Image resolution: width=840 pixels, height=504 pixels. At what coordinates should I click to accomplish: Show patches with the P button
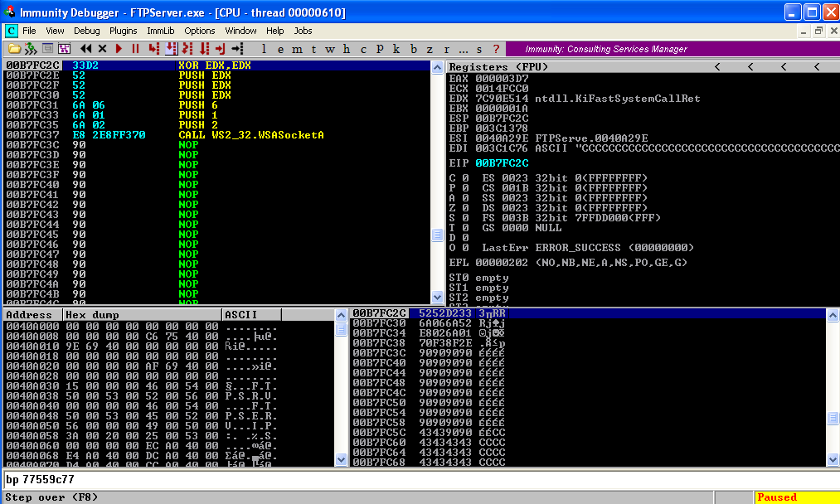[380, 49]
